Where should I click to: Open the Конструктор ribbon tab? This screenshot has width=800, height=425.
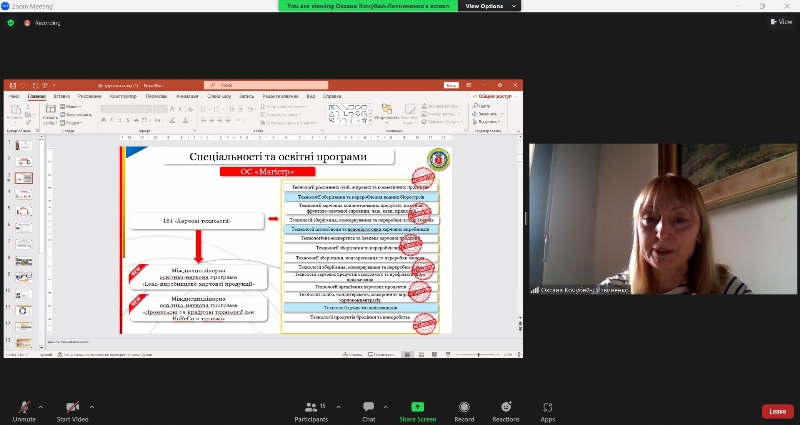pyautogui.click(x=123, y=96)
